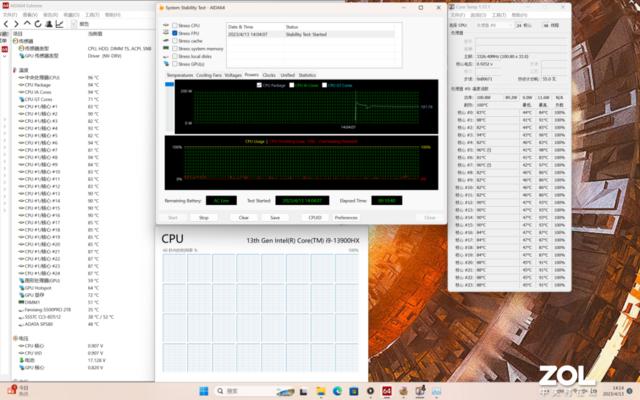Image resolution: width=640 pixels, height=400 pixels.
Task: Click the red AIDA64 taskbar icon
Action: click(x=387, y=391)
